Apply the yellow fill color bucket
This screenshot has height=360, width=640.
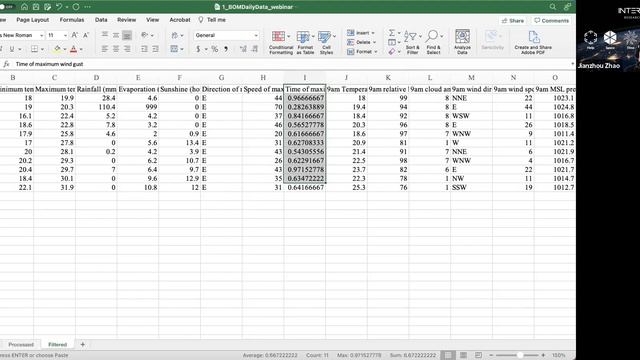coord(57,49)
